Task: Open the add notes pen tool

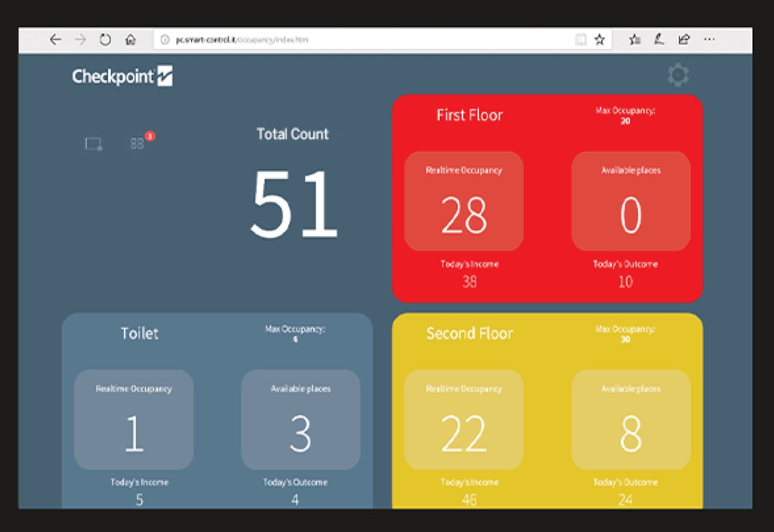Action: click(x=659, y=40)
